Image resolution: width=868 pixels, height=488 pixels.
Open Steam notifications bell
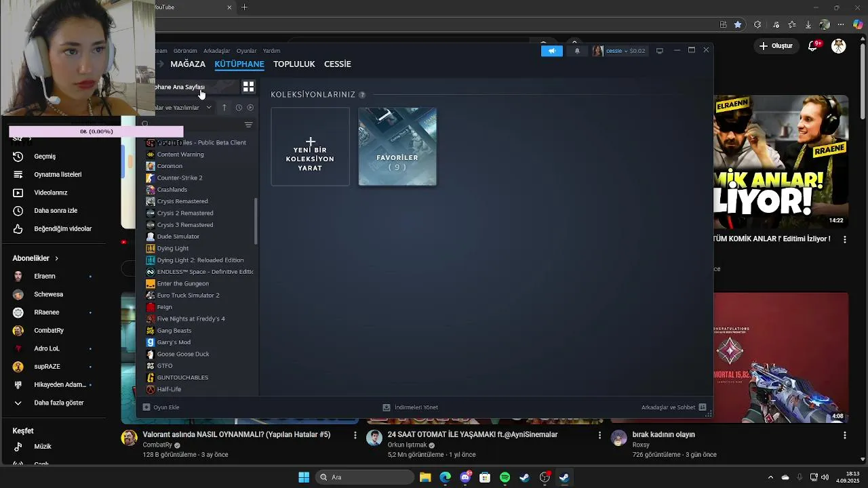point(577,51)
